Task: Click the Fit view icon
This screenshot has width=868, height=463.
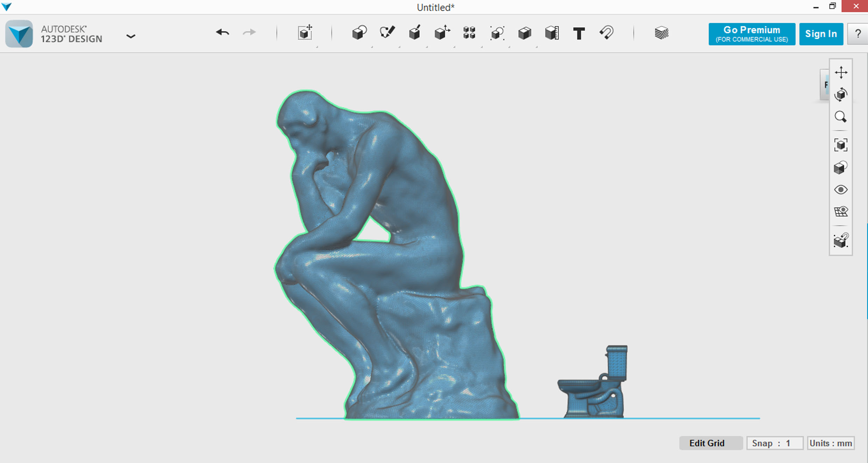Action: [x=841, y=145]
